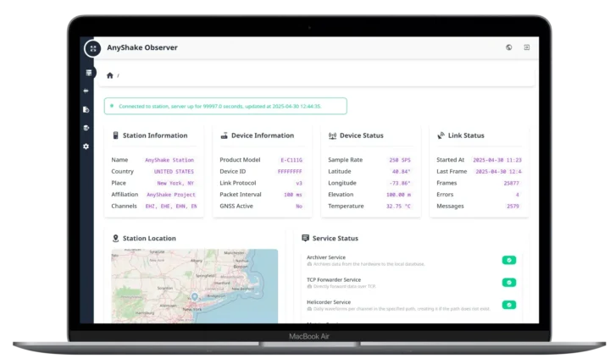
Task: Click the GNSS Active 'No' value
Action: (299, 206)
